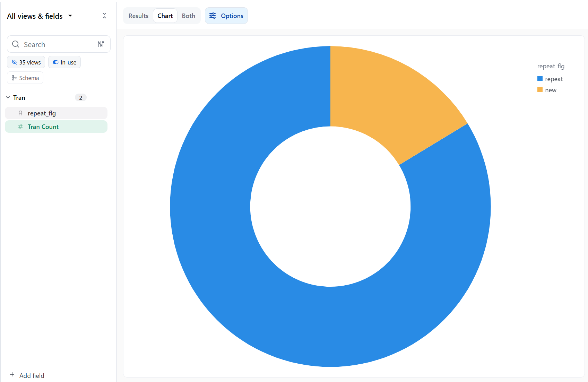Click the hash icon for Tran Count
Image resolution: width=588 pixels, height=382 pixels.
20,127
